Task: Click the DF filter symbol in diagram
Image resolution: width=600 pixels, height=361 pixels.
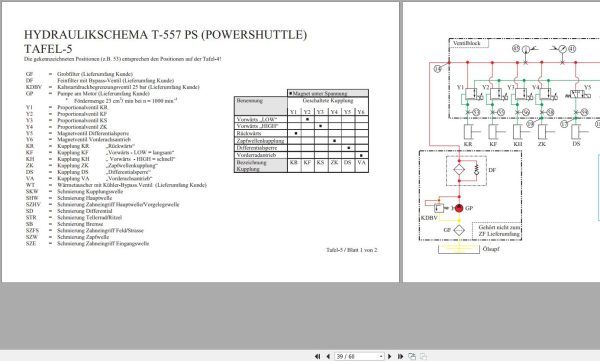Action: [459, 170]
